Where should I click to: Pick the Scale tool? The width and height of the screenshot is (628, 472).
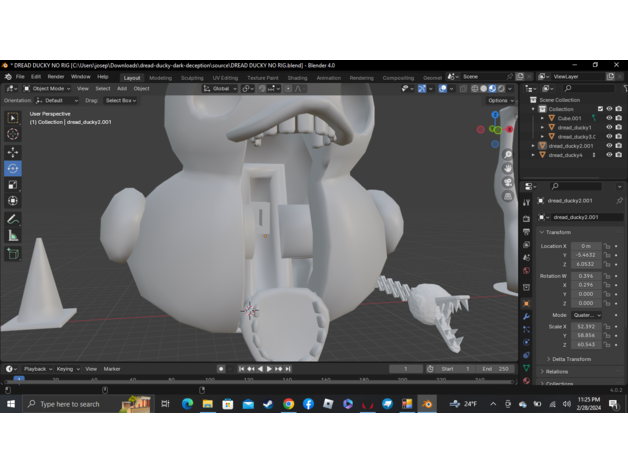13,185
